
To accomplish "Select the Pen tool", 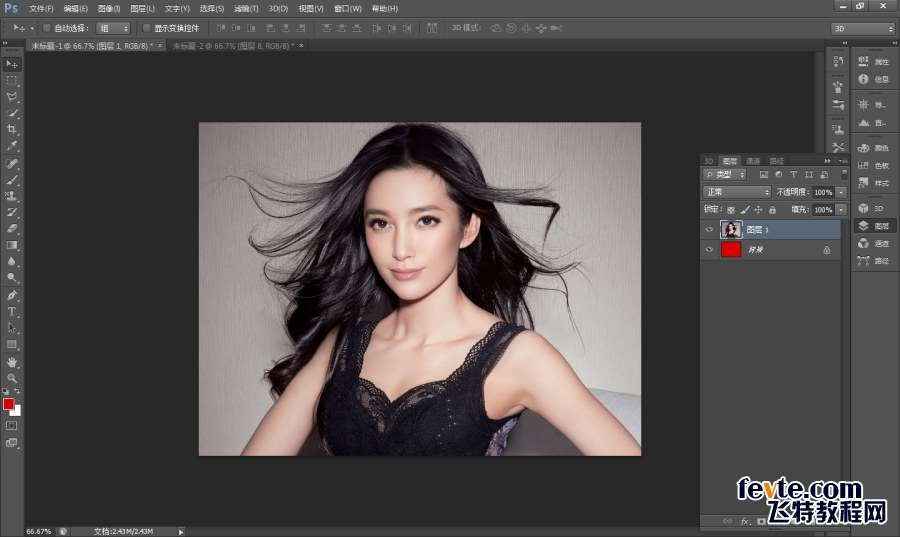I will pyautogui.click(x=11, y=295).
